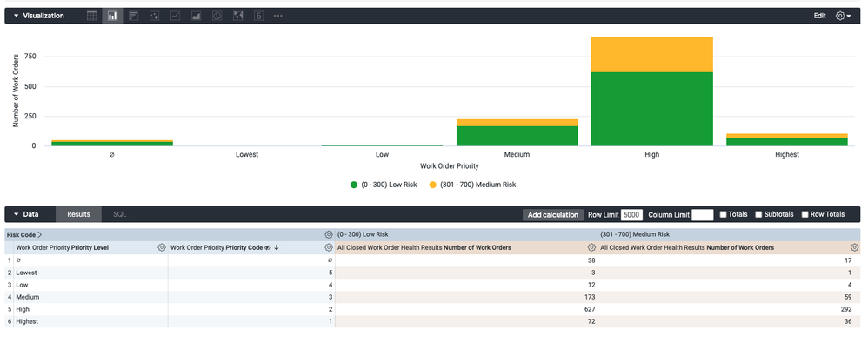Image resolution: width=868 pixels, height=344 pixels.
Task: Select the Table visualization icon
Action: coord(92,16)
